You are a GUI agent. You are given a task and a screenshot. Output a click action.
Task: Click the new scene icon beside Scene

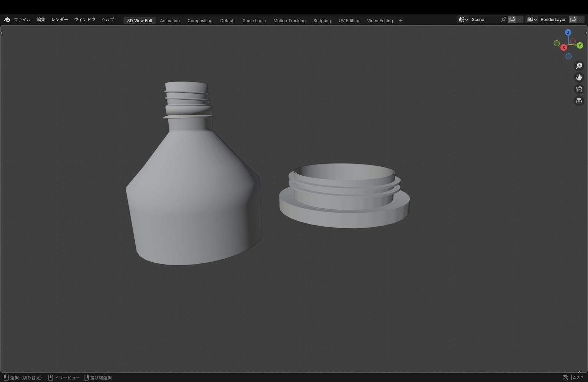click(512, 20)
